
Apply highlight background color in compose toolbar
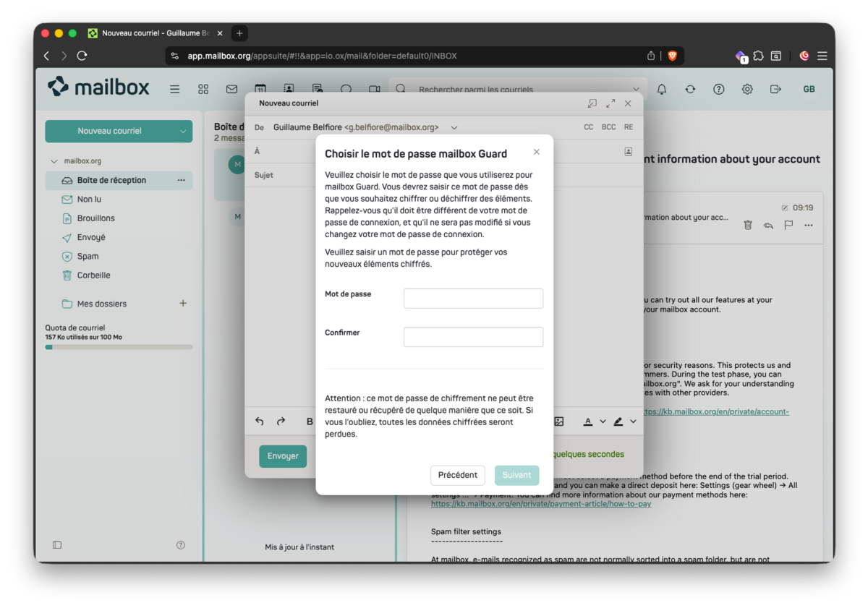click(618, 421)
